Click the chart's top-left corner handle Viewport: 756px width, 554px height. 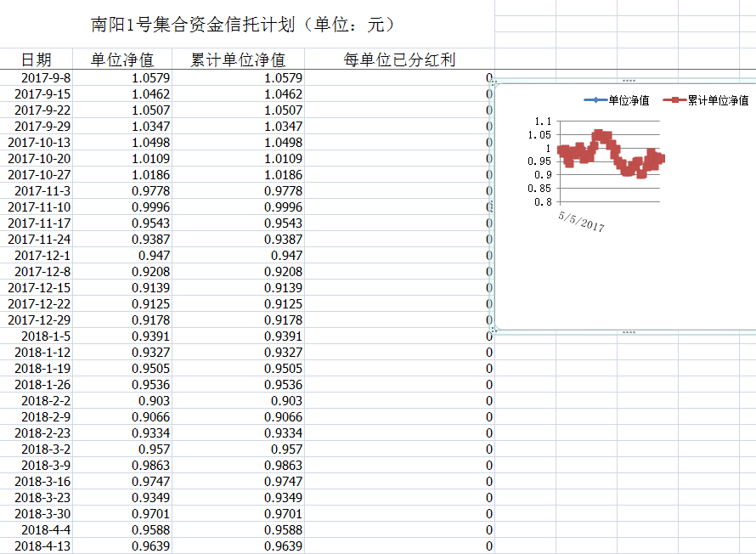pyautogui.click(x=494, y=82)
